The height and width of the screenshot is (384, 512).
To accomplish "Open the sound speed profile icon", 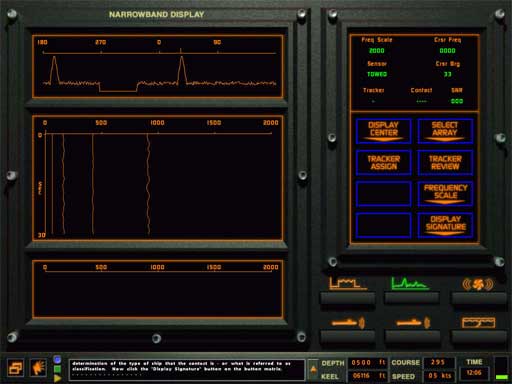I will [478, 322].
